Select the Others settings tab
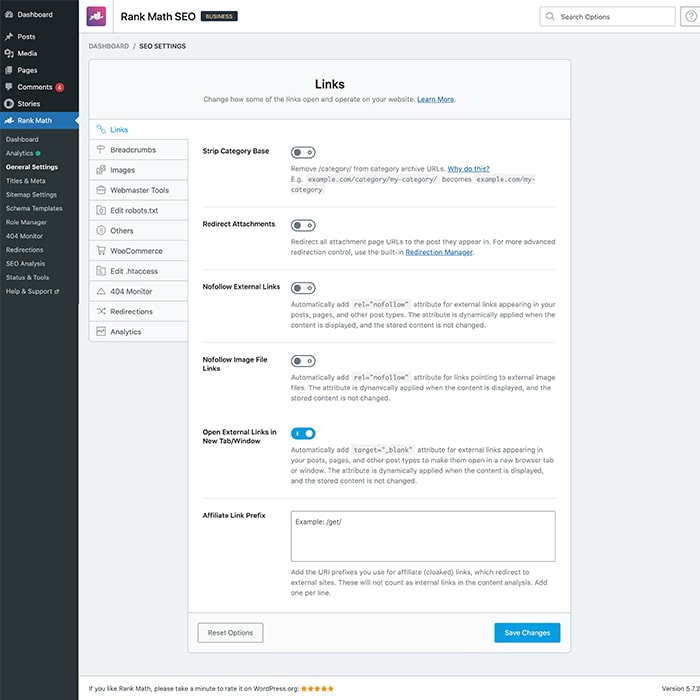This screenshot has width=700, height=700. pyautogui.click(x=138, y=230)
